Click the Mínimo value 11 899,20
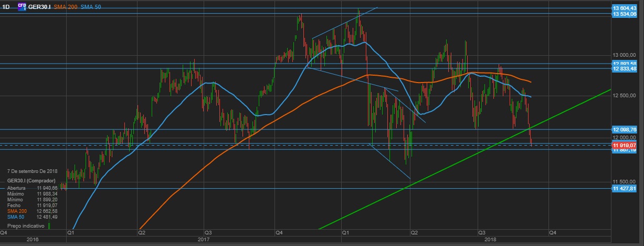 [x=47, y=199]
